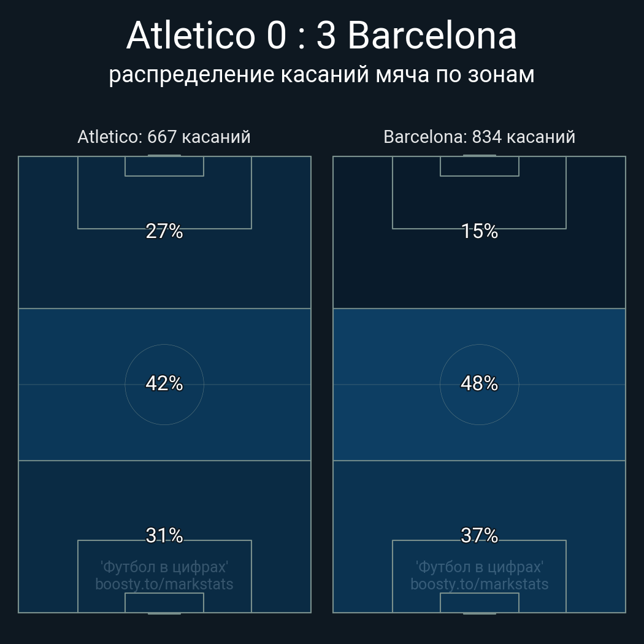Click Atletico's 42% middle zone label
This screenshot has width=644, height=644.
(164, 383)
